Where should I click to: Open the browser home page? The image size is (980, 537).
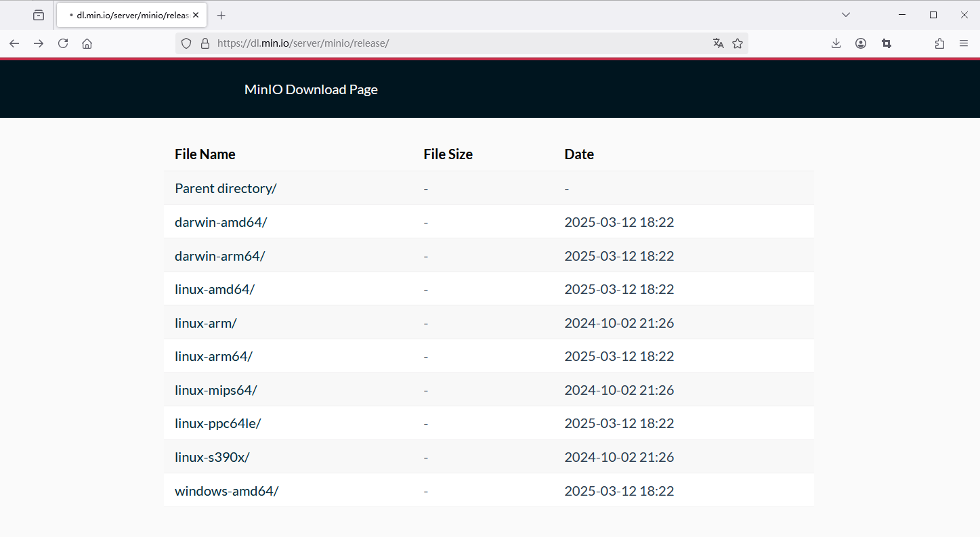87,43
